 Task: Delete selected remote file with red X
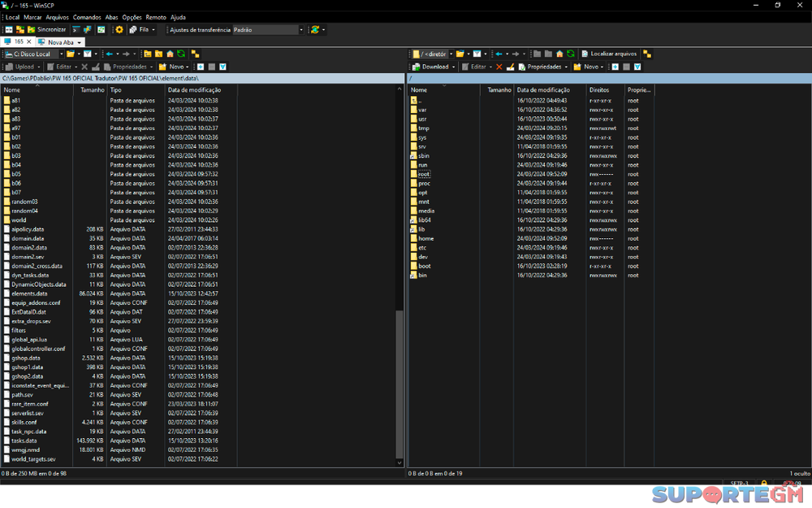pos(499,67)
